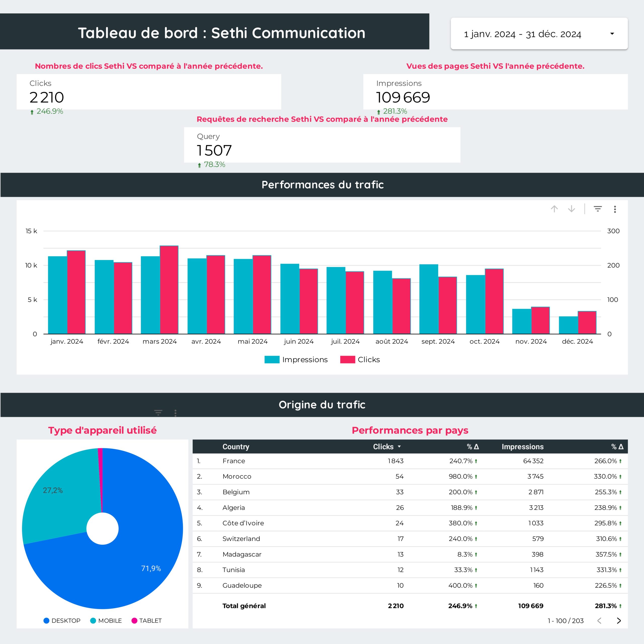Select the Belgium country cell
The image size is (644, 644).
(x=236, y=492)
